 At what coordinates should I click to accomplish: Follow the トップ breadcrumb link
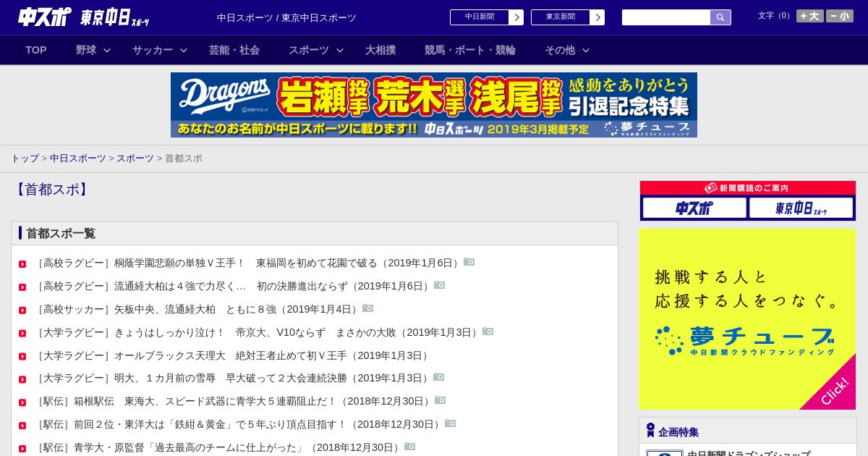coord(25,158)
